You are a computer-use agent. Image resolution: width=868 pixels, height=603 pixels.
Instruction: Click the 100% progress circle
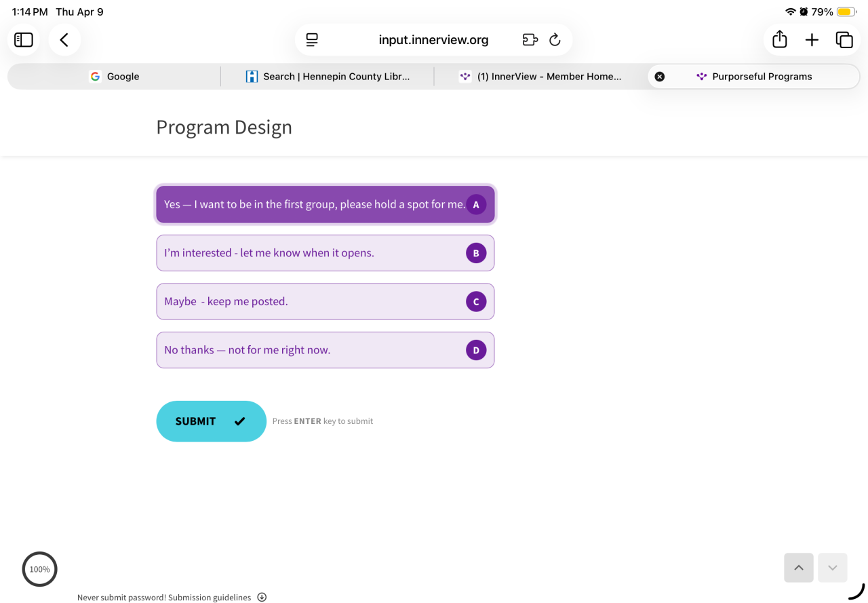pos(40,569)
